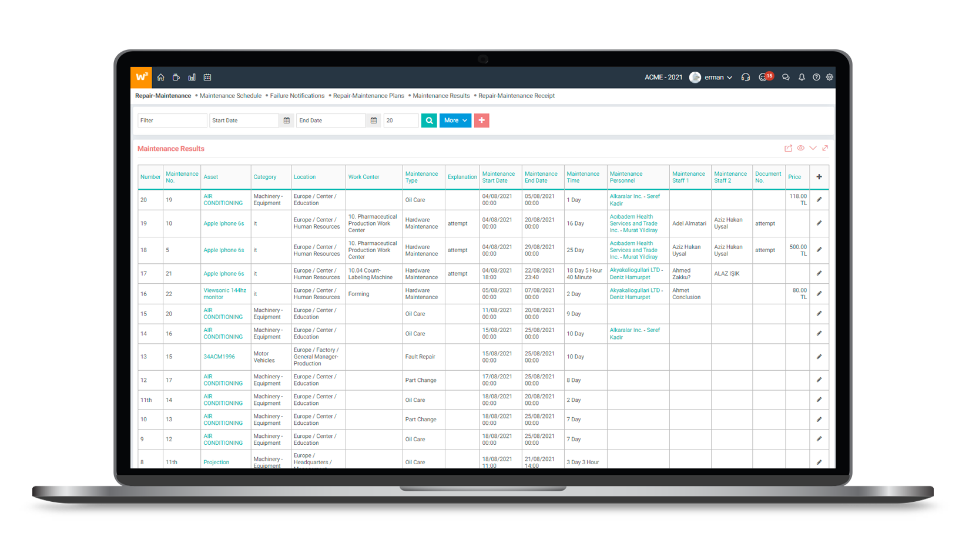Open the headset support icon
969x560 pixels.
(x=745, y=78)
